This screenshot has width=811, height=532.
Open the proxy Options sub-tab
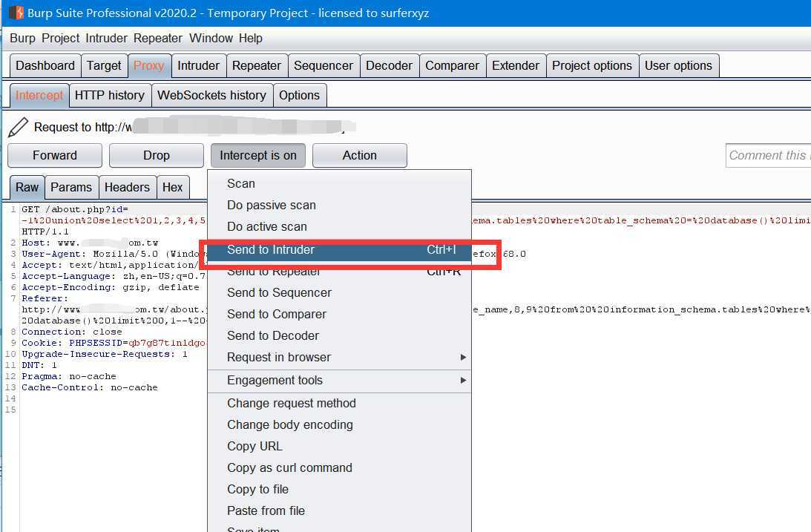[x=299, y=95]
